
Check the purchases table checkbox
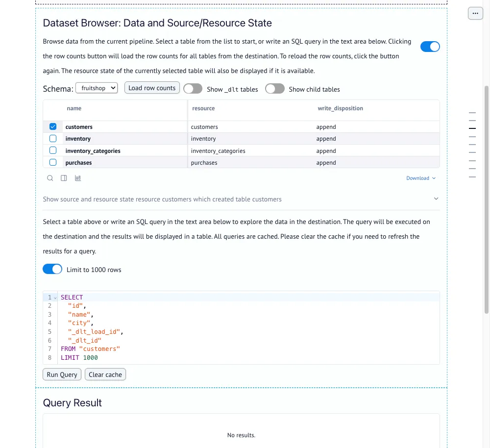[53, 162]
